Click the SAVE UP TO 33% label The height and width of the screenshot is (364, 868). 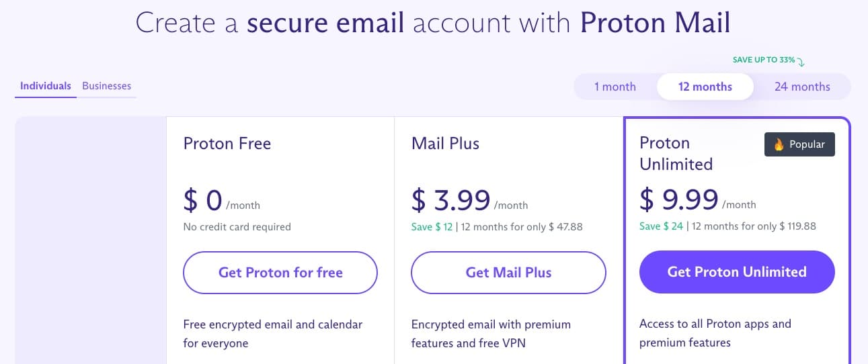click(x=764, y=60)
